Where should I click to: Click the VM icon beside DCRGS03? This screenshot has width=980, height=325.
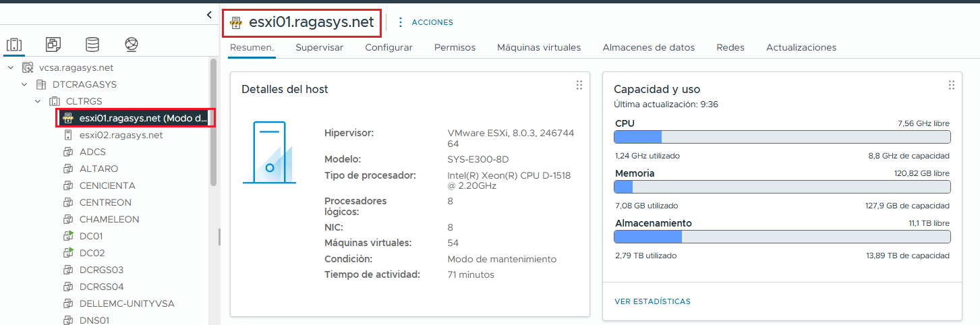click(68, 270)
